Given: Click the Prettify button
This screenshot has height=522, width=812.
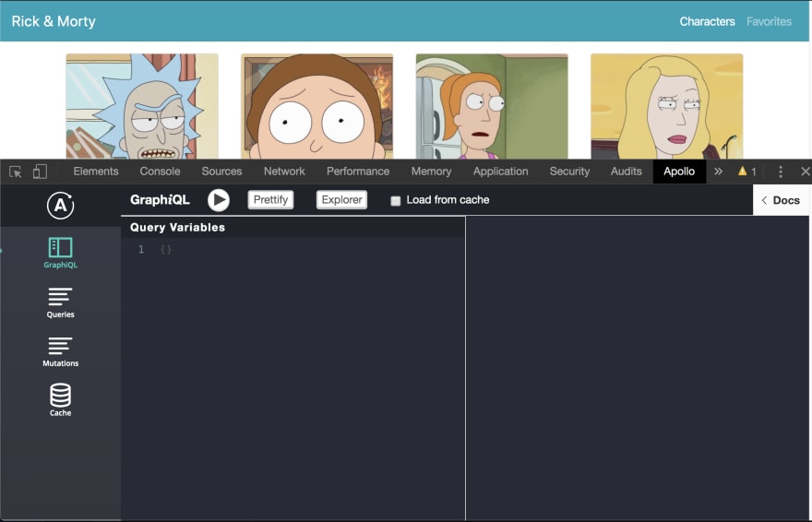Looking at the screenshot, I should click(271, 200).
